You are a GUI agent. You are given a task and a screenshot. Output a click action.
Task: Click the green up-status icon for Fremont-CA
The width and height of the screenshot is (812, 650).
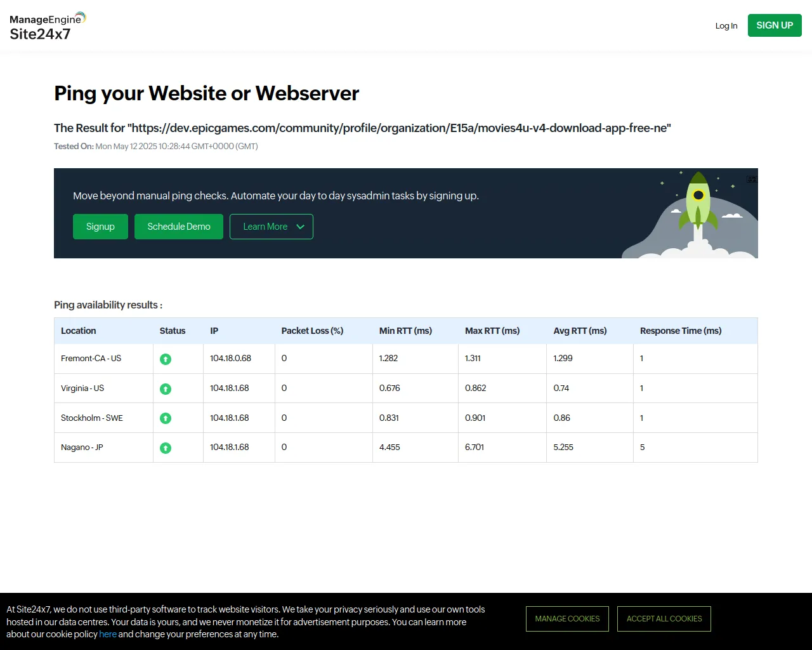(166, 359)
